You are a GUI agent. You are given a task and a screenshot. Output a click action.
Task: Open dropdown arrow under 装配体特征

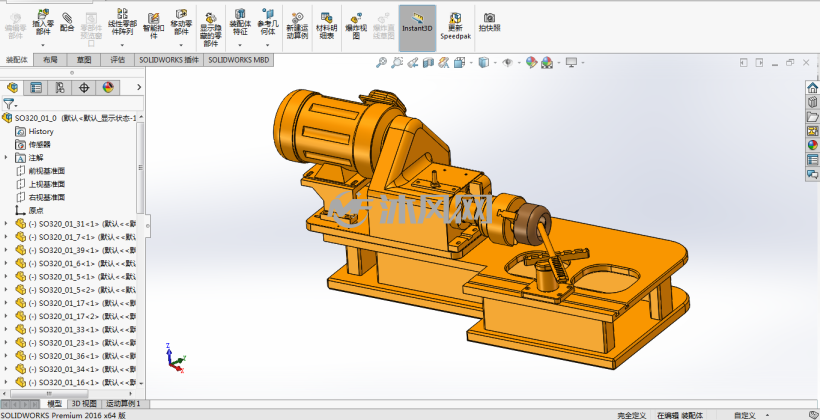point(240,45)
